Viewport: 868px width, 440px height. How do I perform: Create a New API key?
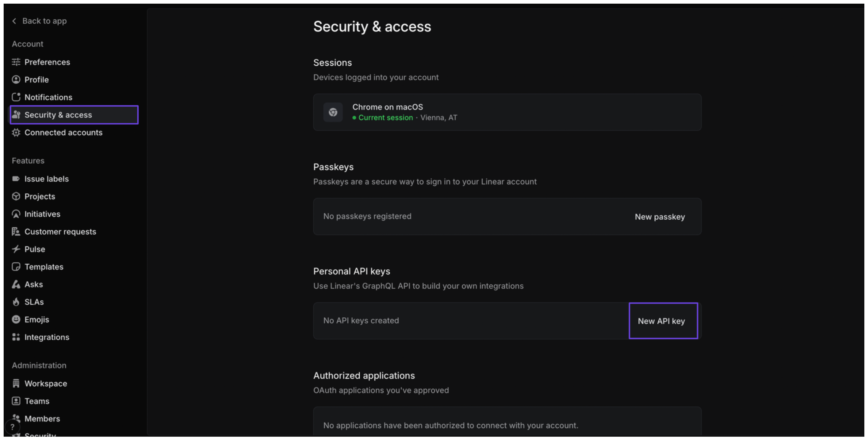click(661, 321)
